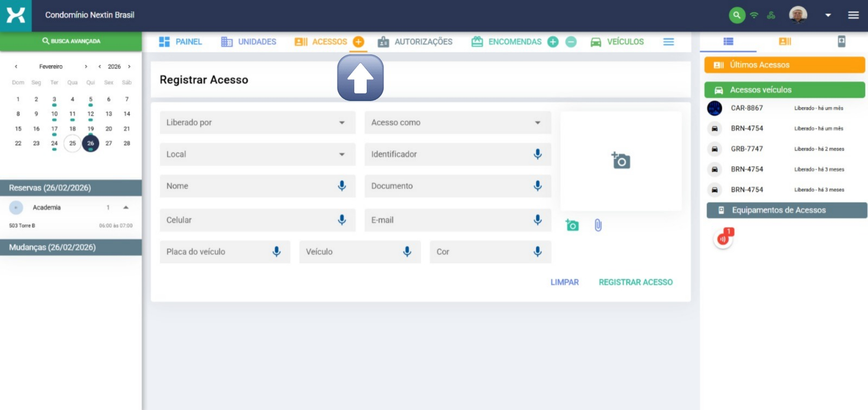Collapse the Academia reservation row

pos(126,207)
